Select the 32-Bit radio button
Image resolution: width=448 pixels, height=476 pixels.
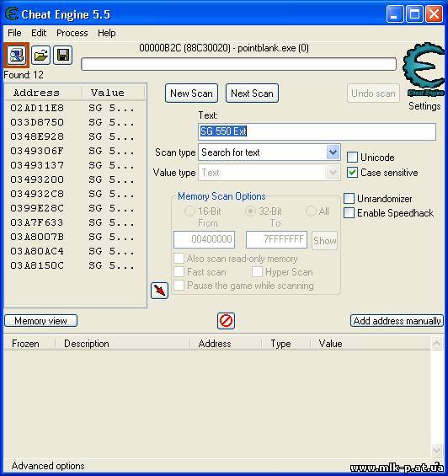click(x=250, y=211)
